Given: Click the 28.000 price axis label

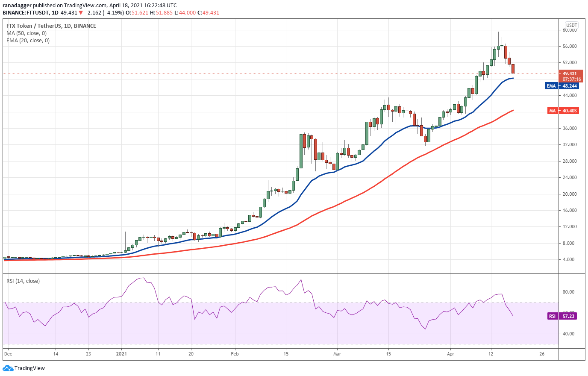Looking at the screenshot, I should (570, 161).
